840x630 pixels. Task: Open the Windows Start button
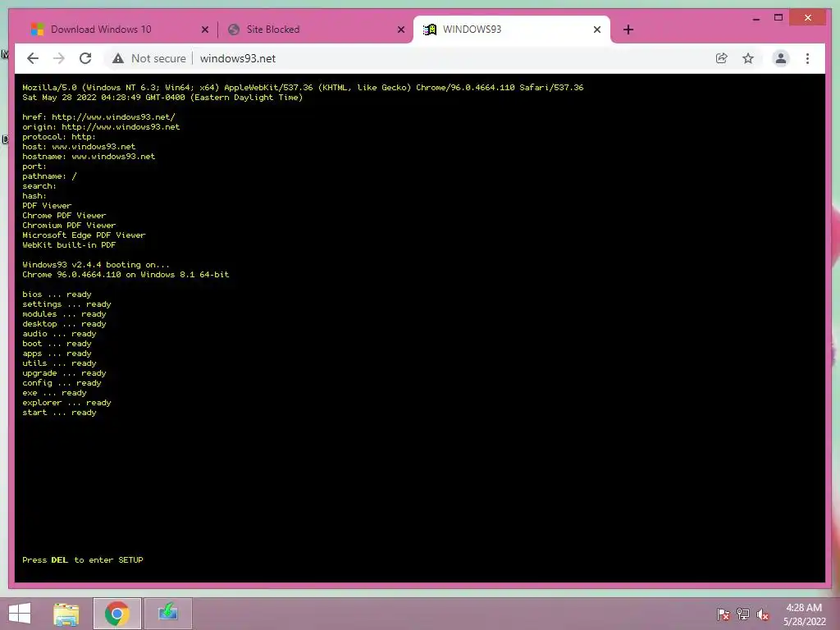[x=20, y=614]
